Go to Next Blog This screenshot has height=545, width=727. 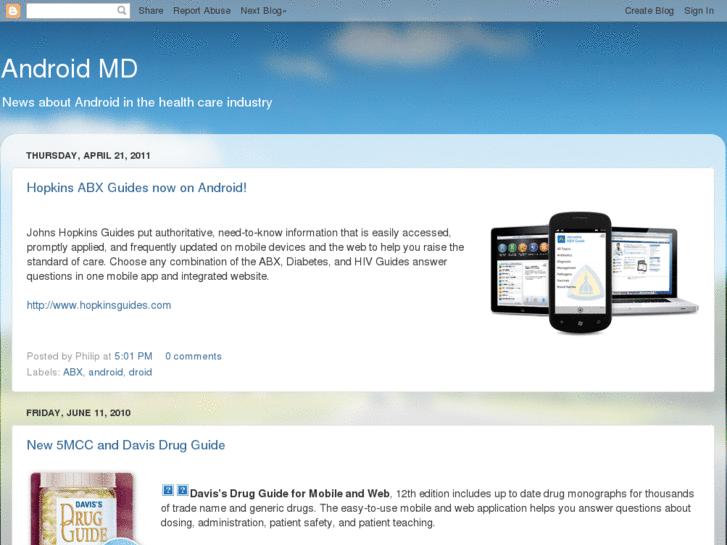click(263, 11)
